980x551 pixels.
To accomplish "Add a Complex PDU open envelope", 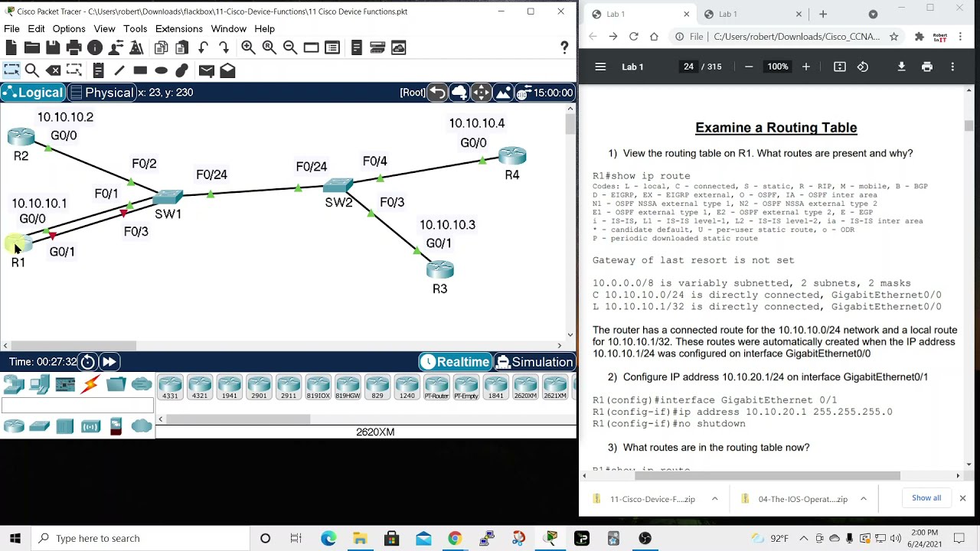I will (227, 70).
